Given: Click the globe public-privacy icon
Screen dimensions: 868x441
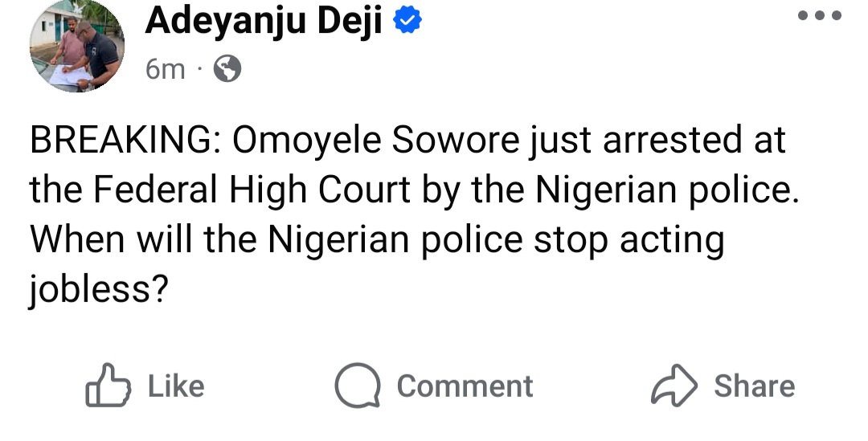Looking at the screenshot, I should click(x=227, y=71).
